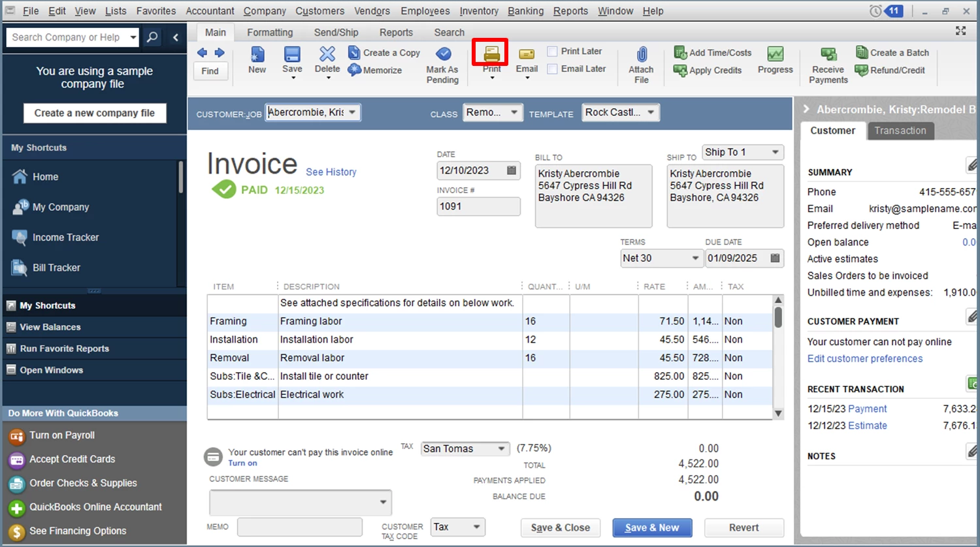Switch to the Send/Ship tab
This screenshot has width=980, height=547.
coord(336,33)
